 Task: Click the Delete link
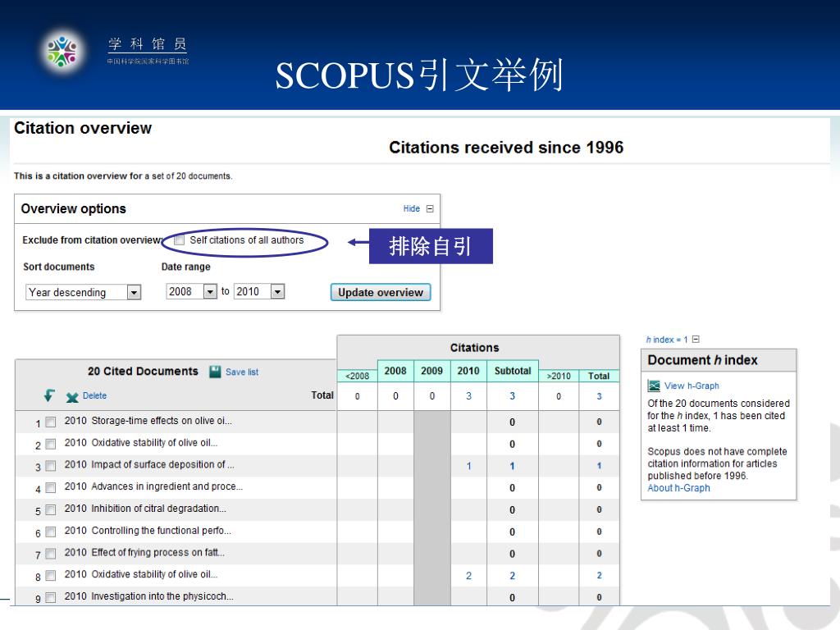coord(94,396)
